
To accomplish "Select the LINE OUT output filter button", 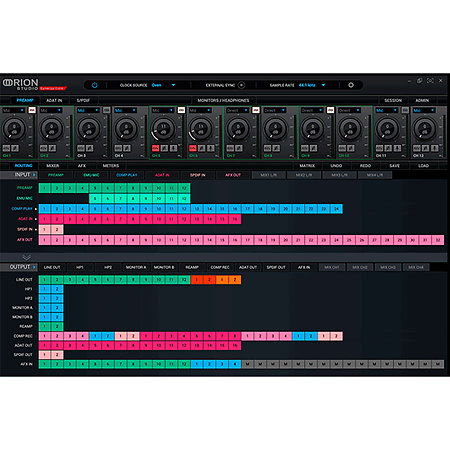I will [52, 267].
